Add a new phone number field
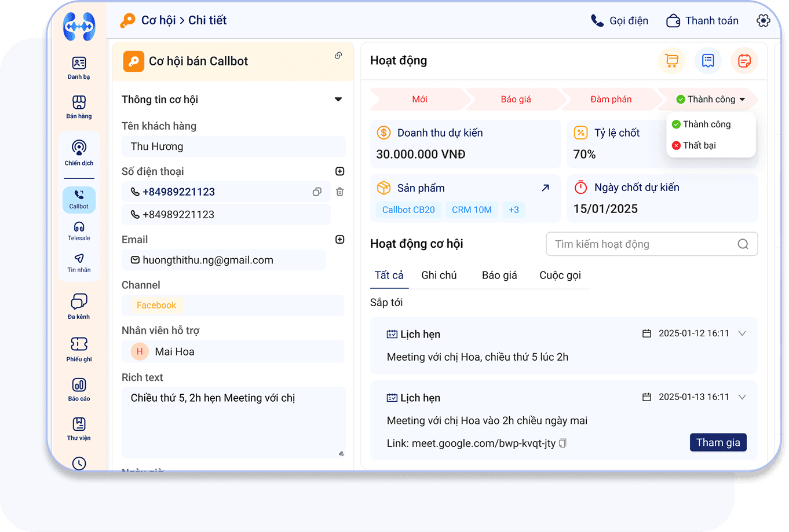Screen dimensions: 789x532 point(340,171)
